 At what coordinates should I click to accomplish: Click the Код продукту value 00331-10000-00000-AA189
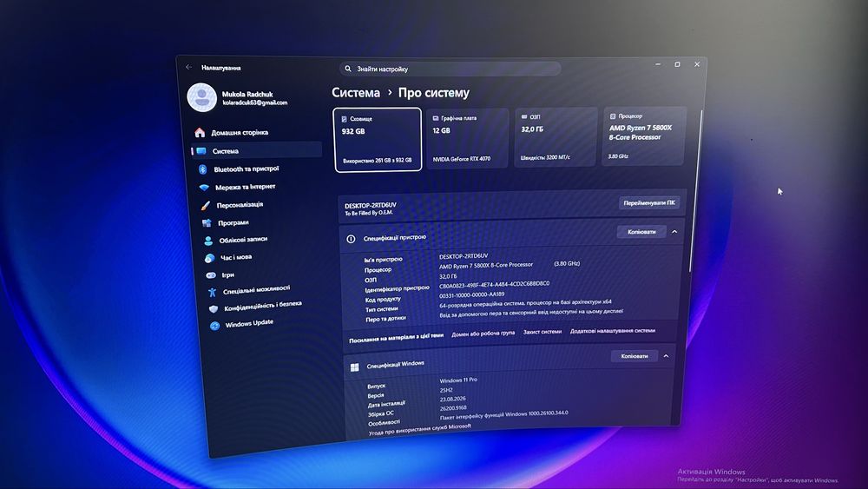tap(471, 294)
